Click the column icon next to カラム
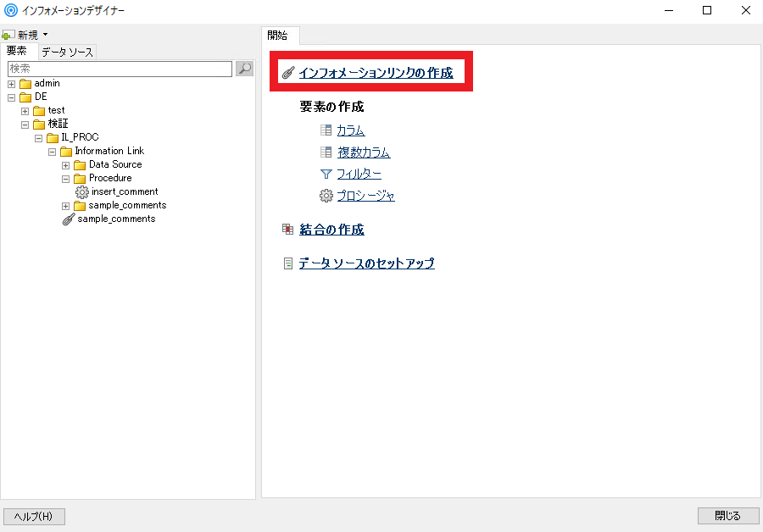The image size is (763, 532). pos(326,130)
